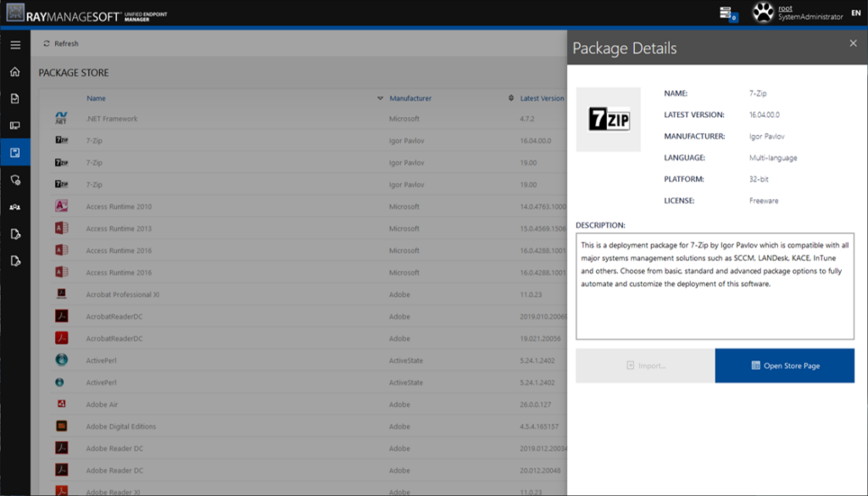Click inside the Description text box
This screenshot has height=496, width=868.
tap(715, 287)
